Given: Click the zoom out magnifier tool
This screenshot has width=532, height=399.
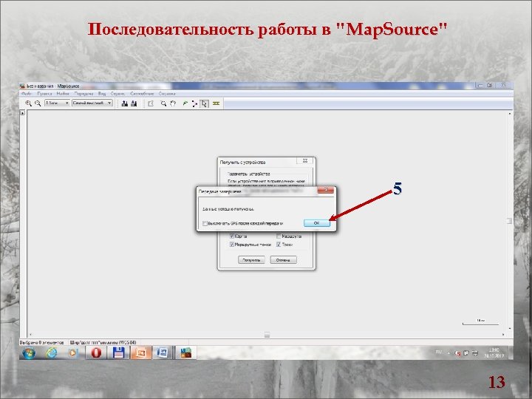Looking at the screenshot, I should (38, 103).
